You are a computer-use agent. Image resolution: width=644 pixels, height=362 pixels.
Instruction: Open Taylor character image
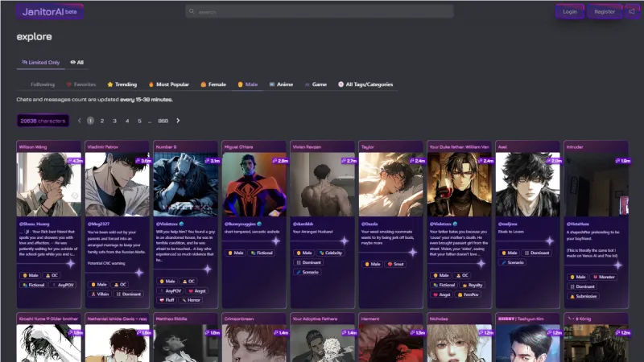coord(391,184)
